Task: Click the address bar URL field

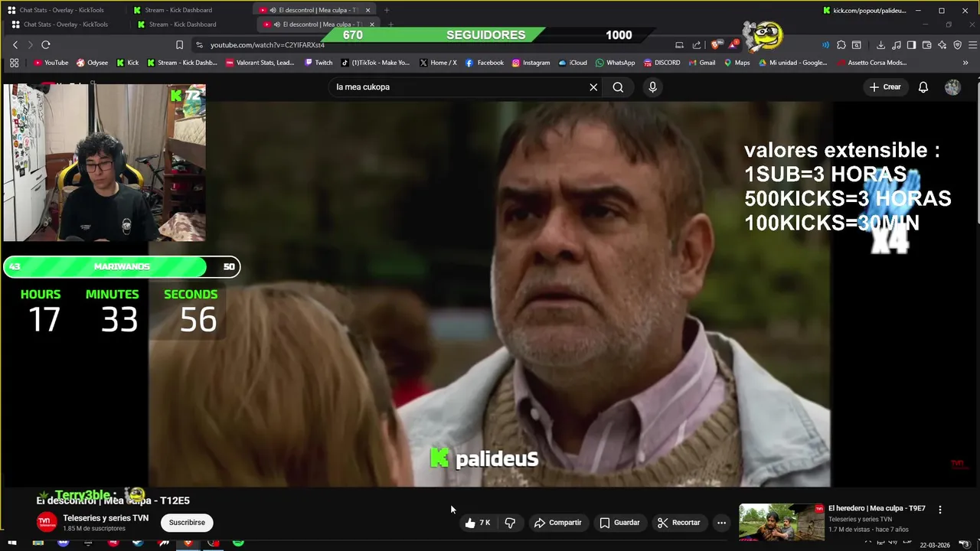Action: pyautogui.click(x=429, y=45)
